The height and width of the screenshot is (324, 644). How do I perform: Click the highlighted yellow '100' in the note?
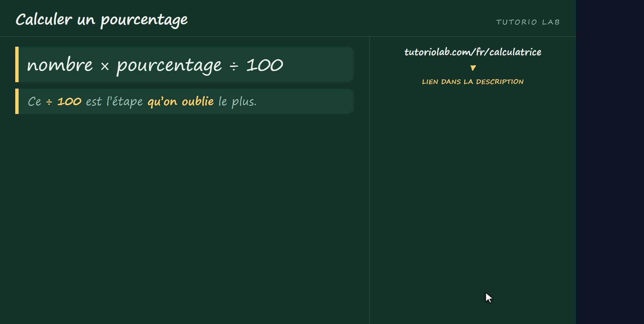tap(69, 101)
